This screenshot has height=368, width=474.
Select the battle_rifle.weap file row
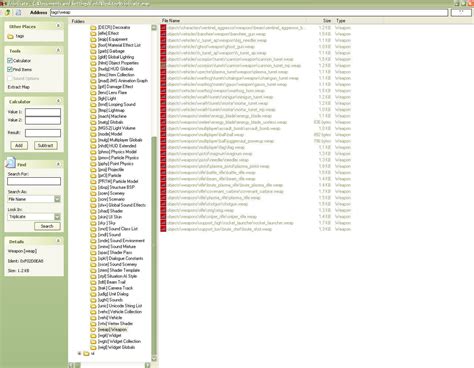256,173
